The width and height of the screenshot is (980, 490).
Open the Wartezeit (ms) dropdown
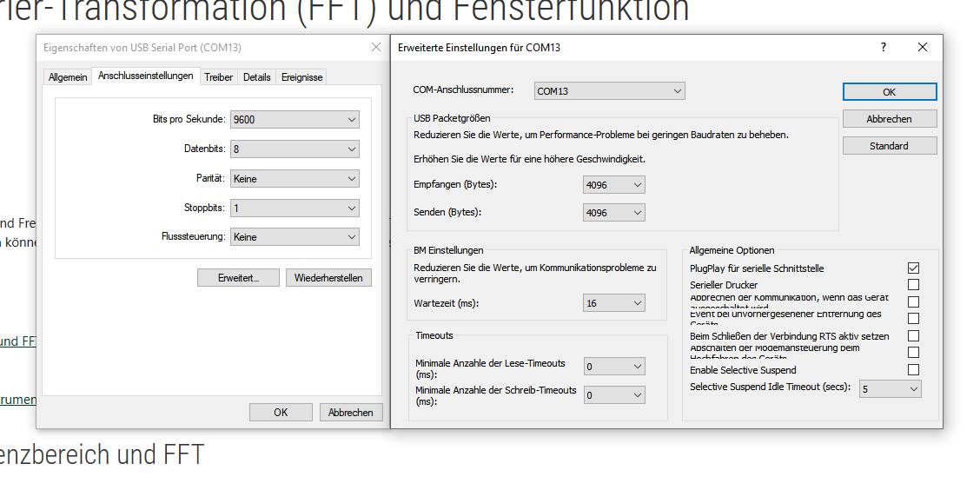pyautogui.click(x=614, y=303)
